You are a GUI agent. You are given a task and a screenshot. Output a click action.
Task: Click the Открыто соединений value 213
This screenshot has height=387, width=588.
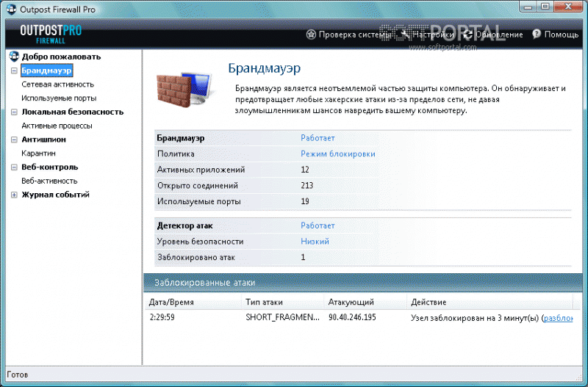(x=306, y=186)
